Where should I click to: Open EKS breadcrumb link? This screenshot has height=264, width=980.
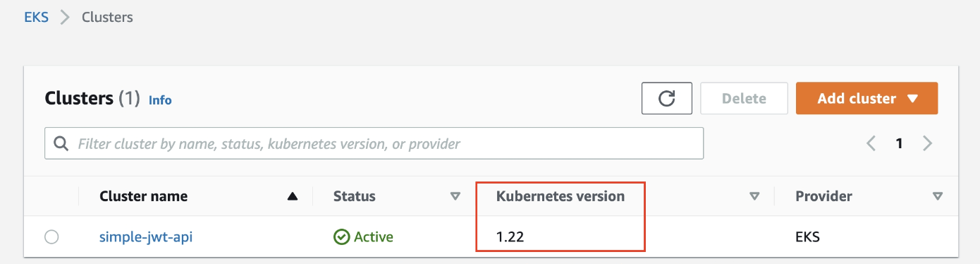tap(37, 17)
